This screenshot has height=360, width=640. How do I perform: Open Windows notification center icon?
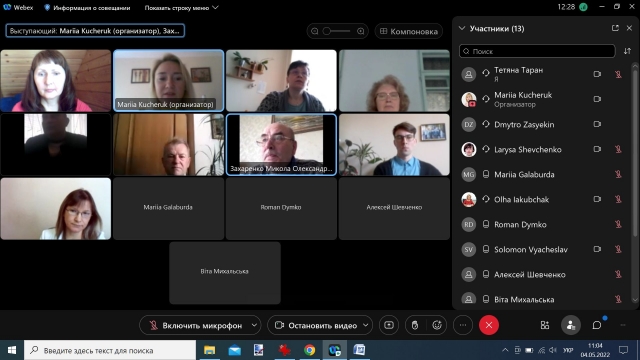(x=623, y=350)
